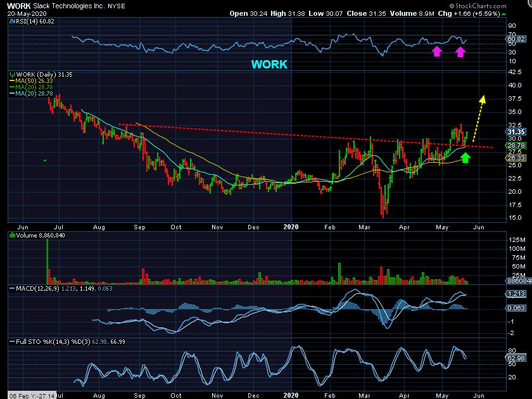Click the Volume legend icon
The image size is (532, 399).
11,235
